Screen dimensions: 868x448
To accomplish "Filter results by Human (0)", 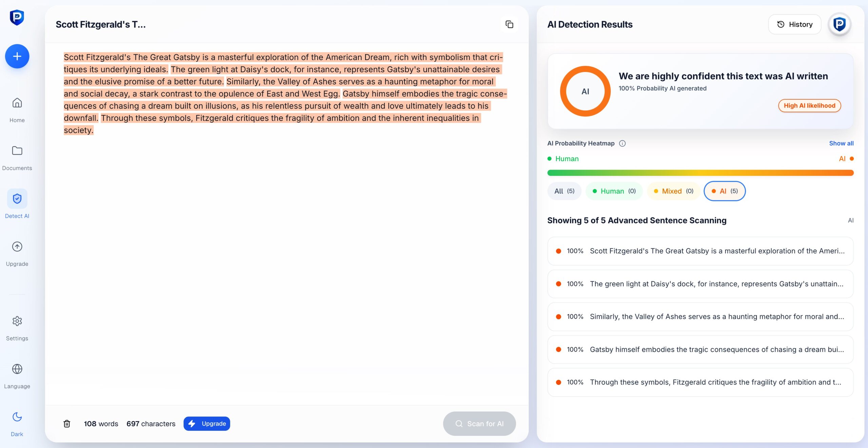I will click(x=614, y=191).
